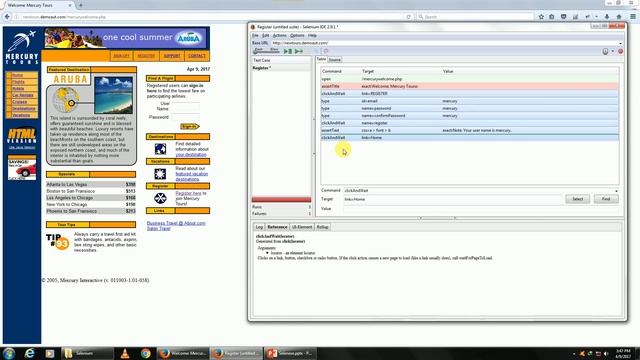Viewport: 640px width, 360px height.
Task: Click the Mercury Tours logo
Action: click(22, 47)
